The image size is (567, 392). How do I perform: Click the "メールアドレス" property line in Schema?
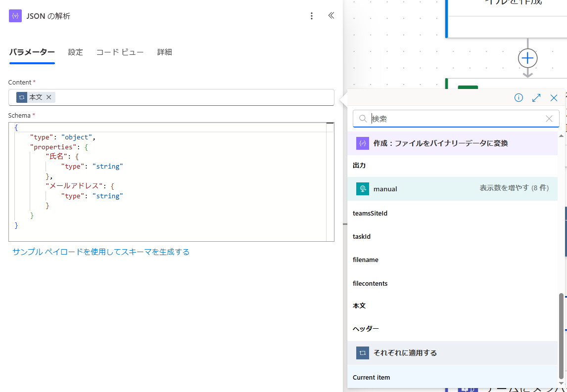[80, 186]
